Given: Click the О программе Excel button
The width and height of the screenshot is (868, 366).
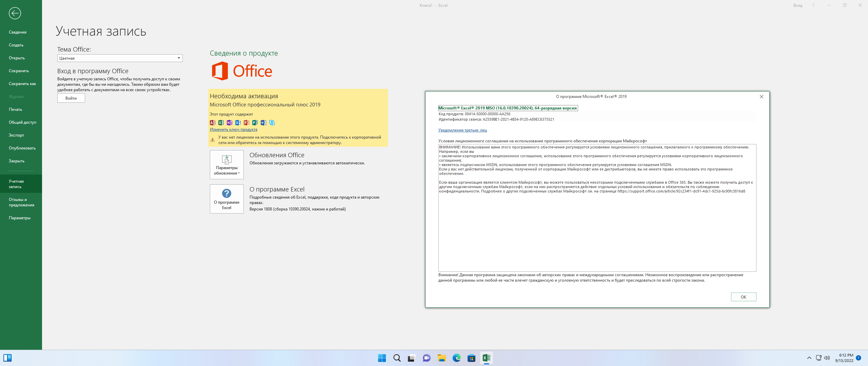Looking at the screenshot, I should (x=227, y=199).
